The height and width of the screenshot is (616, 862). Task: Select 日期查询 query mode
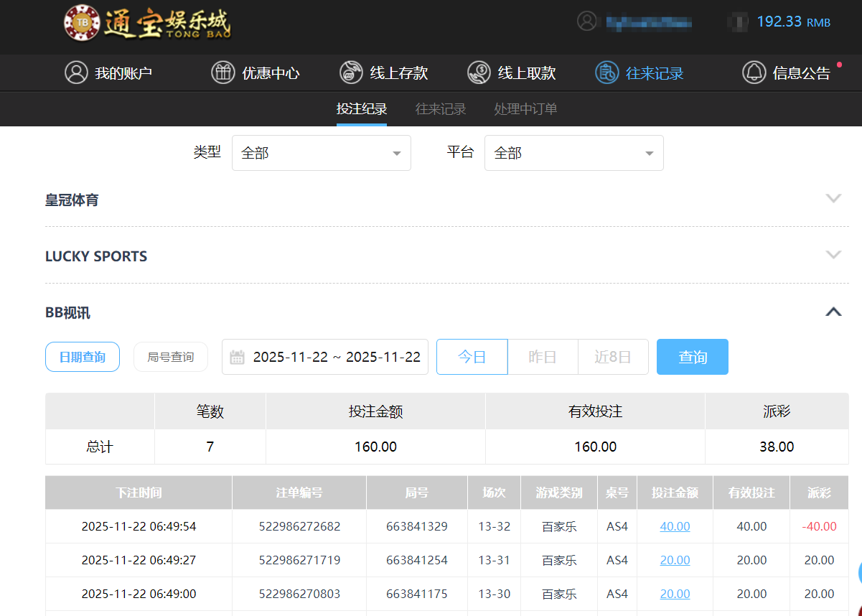pyautogui.click(x=82, y=356)
